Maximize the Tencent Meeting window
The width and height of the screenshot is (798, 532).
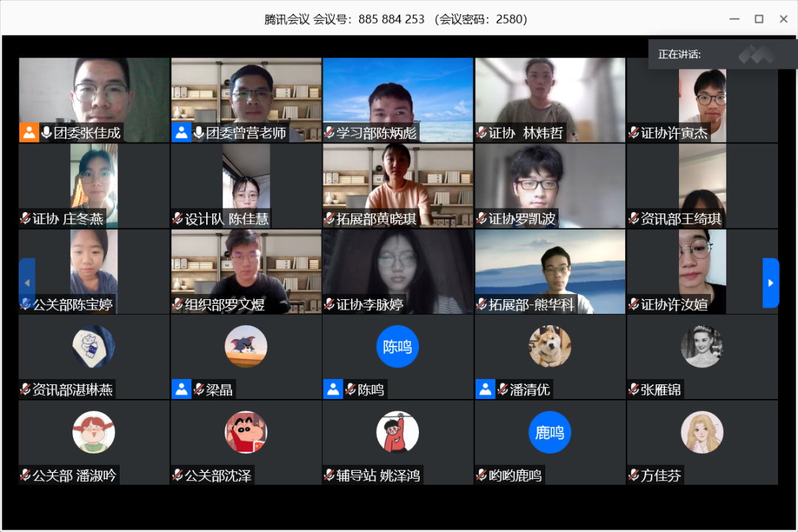pyautogui.click(x=758, y=19)
